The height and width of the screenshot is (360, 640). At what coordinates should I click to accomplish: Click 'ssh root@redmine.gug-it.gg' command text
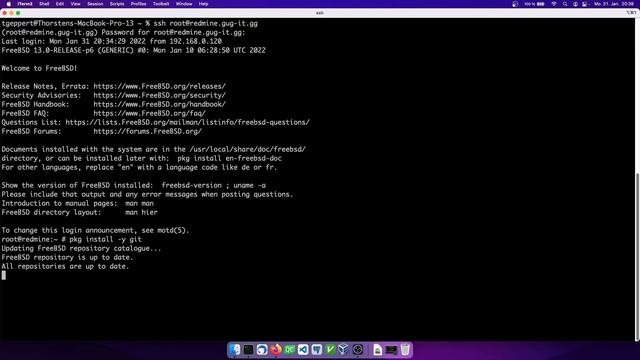[205, 23]
